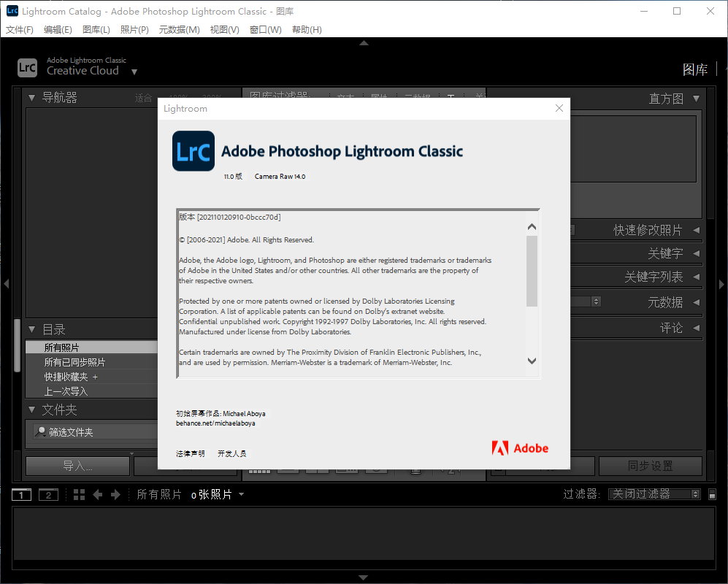The width and height of the screenshot is (728, 584).
Task: Open the 图库(L) menu
Action: pos(96,30)
